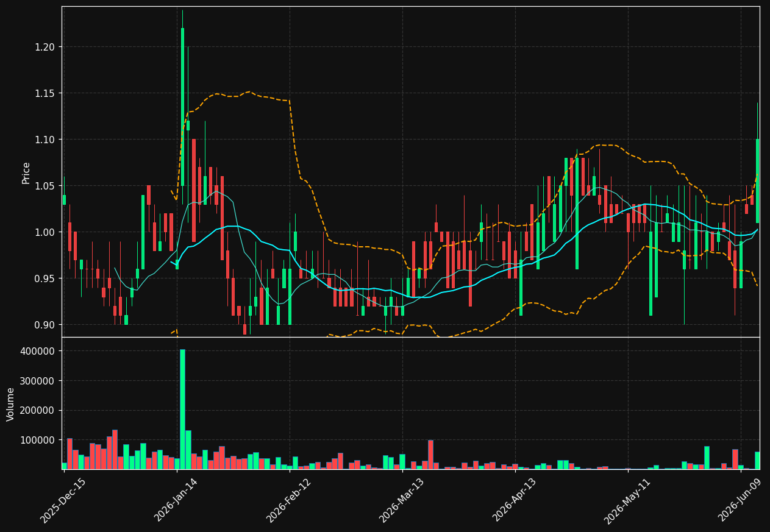Pick the 2026-Jan-14 date label

[176, 500]
